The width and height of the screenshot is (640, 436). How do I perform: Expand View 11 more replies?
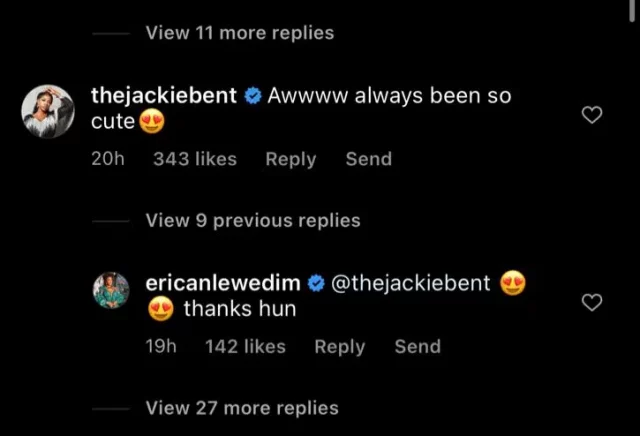pyautogui.click(x=239, y=33)
